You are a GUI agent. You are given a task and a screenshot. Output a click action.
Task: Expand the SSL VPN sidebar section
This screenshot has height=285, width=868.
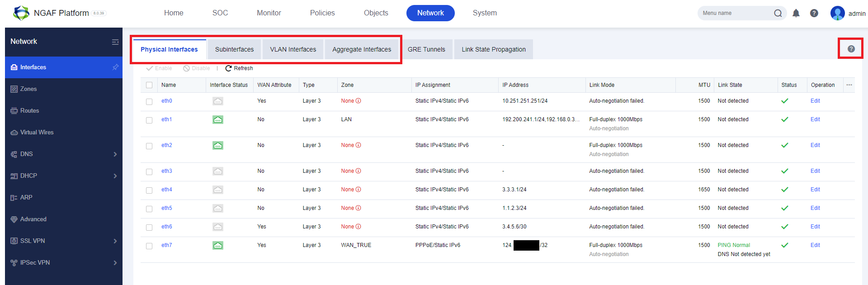tap(115, 241)
